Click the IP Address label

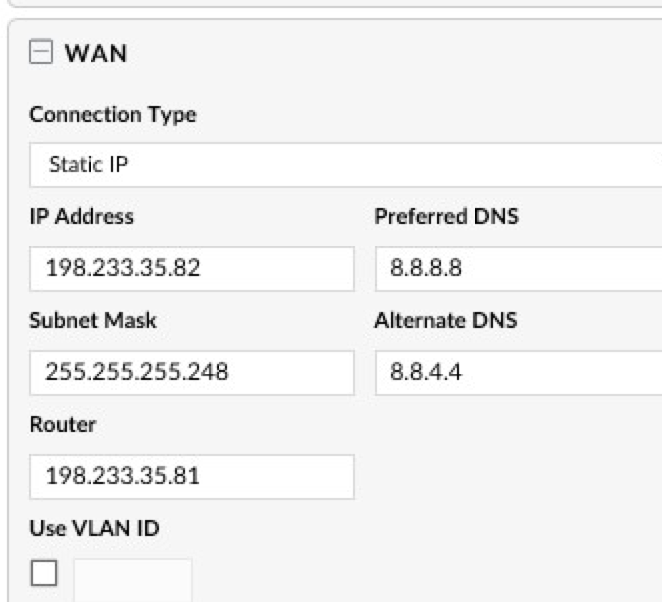(x=81, y=217)
